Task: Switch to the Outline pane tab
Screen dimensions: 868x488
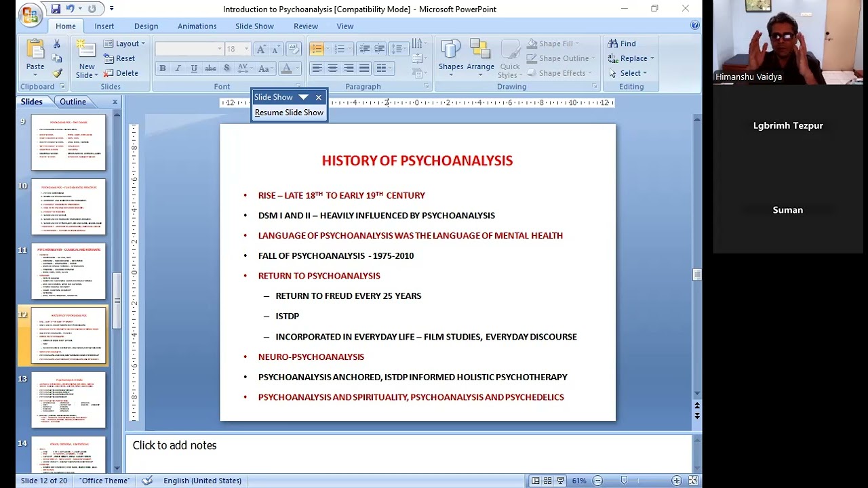Action: coord(73,102)
